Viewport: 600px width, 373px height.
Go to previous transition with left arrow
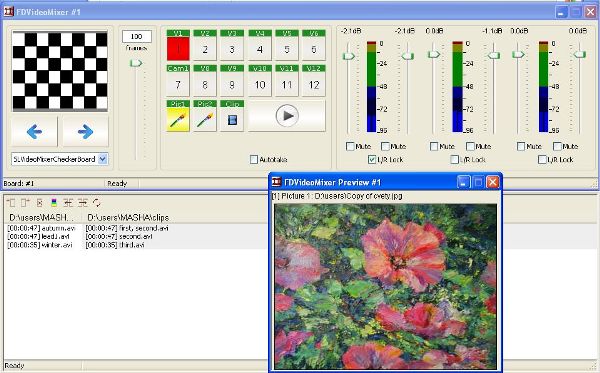(34, 132)
